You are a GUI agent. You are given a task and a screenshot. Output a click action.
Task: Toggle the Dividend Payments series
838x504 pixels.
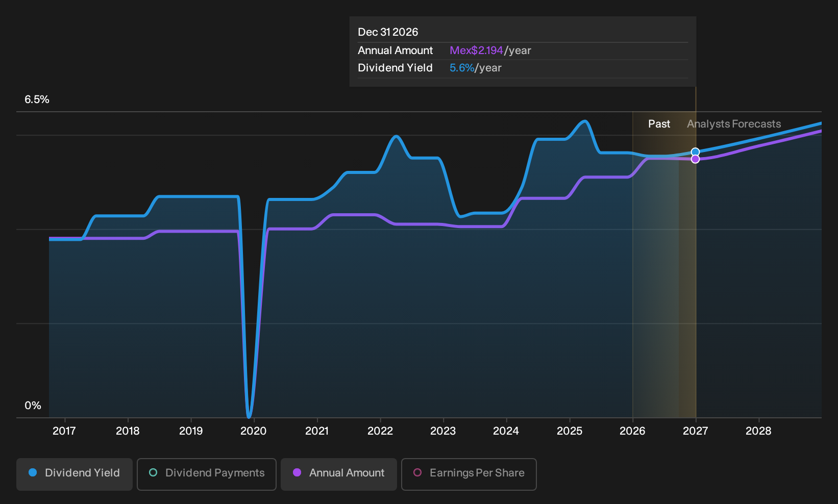coord(207,474)
